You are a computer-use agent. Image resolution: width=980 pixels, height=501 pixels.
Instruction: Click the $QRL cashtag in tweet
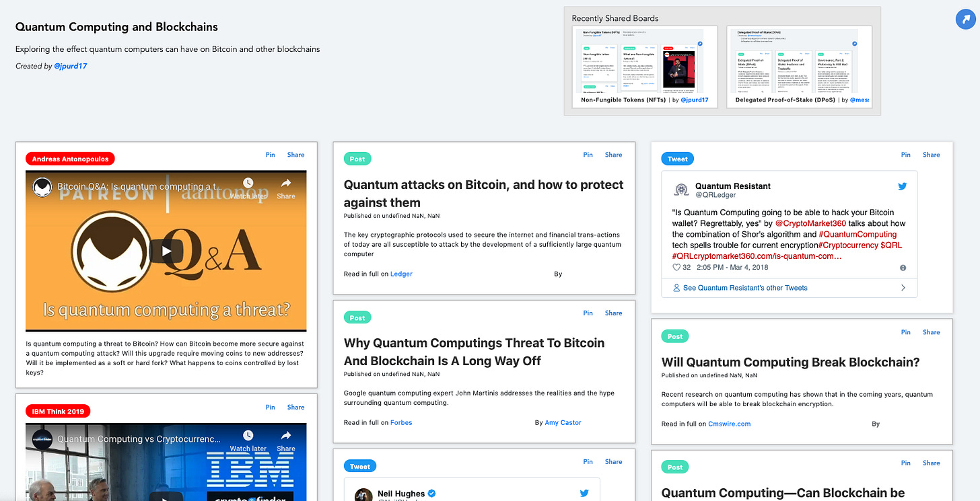click(891, 245)
